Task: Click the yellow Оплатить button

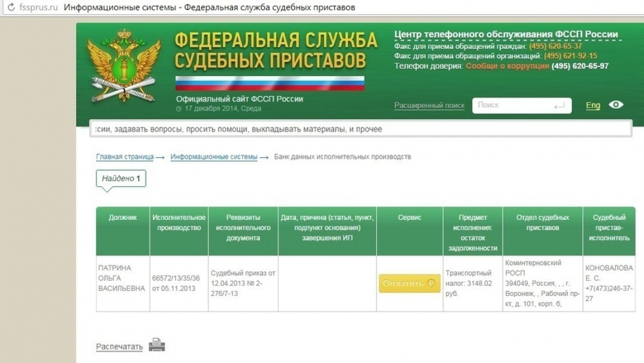Action: pyautogui.click(x=409, y=283)
